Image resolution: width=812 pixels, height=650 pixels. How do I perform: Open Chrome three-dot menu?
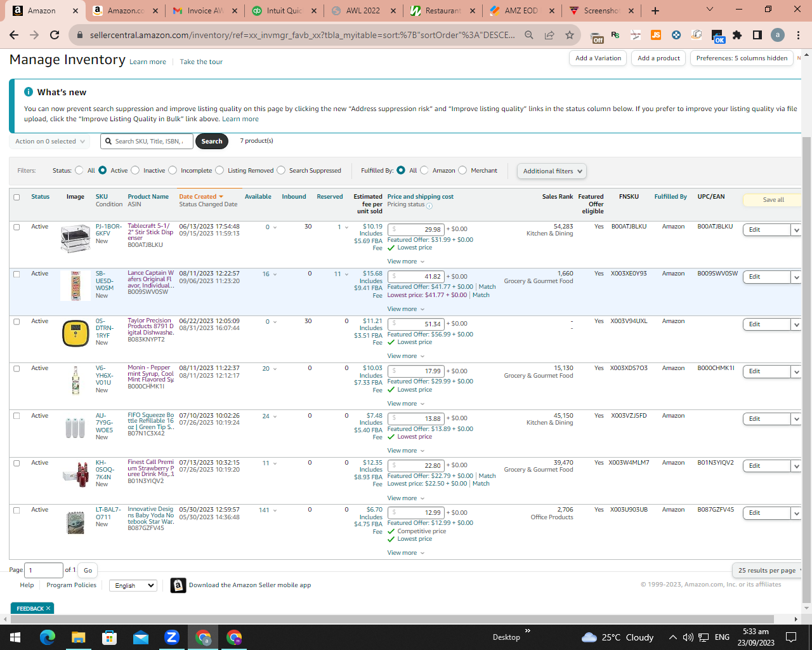(799, 35)
